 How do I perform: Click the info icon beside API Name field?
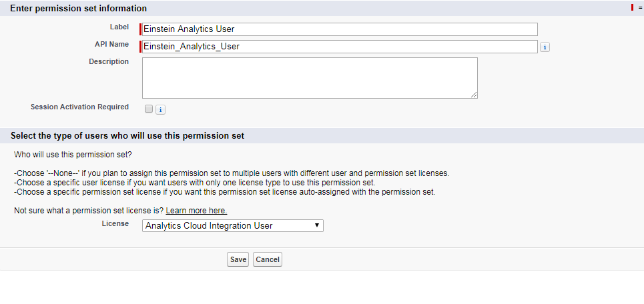click(545, 47)
